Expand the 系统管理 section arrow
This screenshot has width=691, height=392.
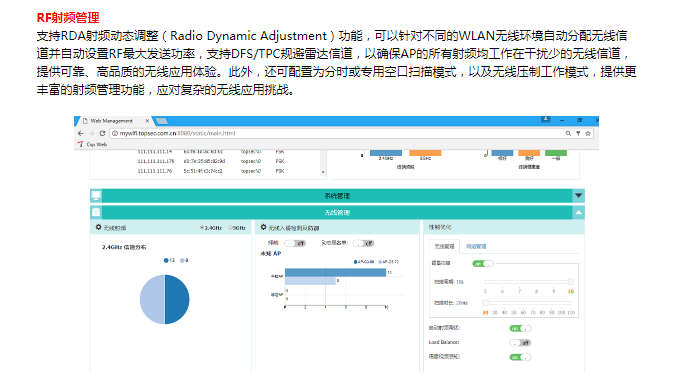[x=578, y=196]
